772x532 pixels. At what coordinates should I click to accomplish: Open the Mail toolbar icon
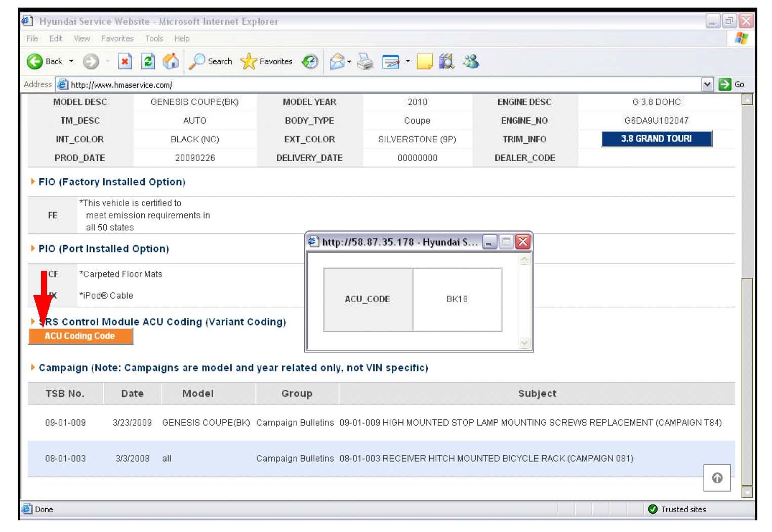[337, 62]
